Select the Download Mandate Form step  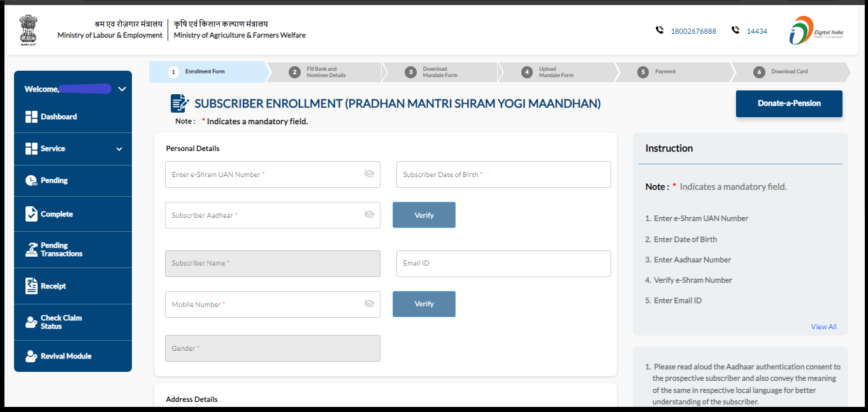tap(441, 72)
